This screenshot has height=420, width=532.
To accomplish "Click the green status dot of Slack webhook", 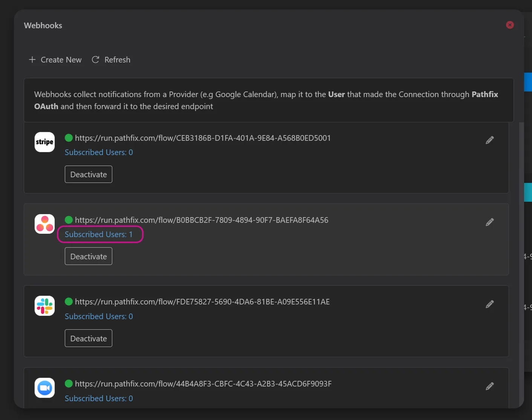I will [69, 301].
